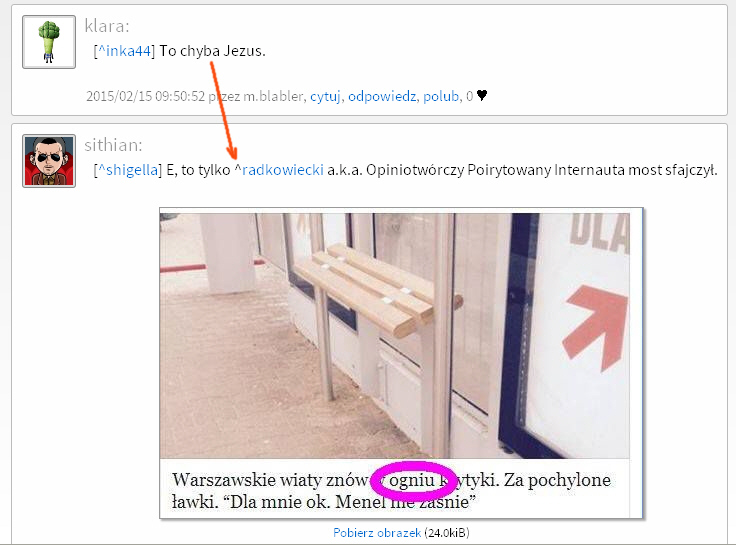736x545 pixels.
Task: Click odpowiedz to reply to klara
Action: point(382,96)
